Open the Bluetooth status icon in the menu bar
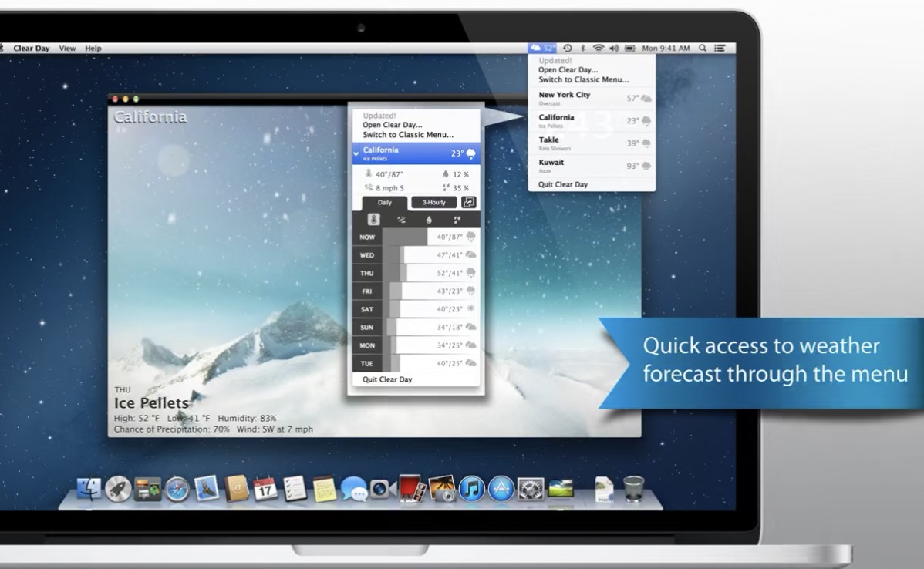Viewport: 924px width, 569px height. (583, 49)
